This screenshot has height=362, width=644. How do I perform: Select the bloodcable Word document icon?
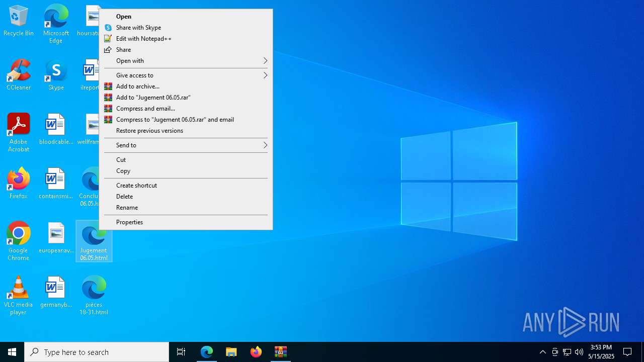coord(56,129)
